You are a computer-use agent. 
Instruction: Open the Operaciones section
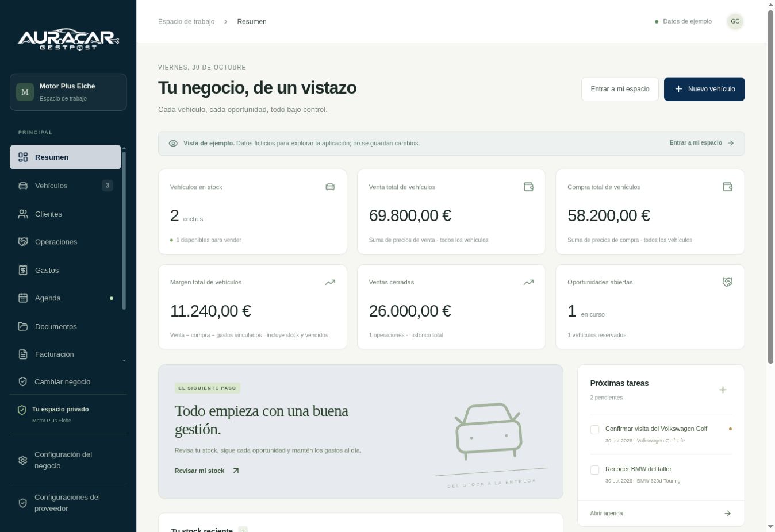pyautogui.click(x=66, y=242)
